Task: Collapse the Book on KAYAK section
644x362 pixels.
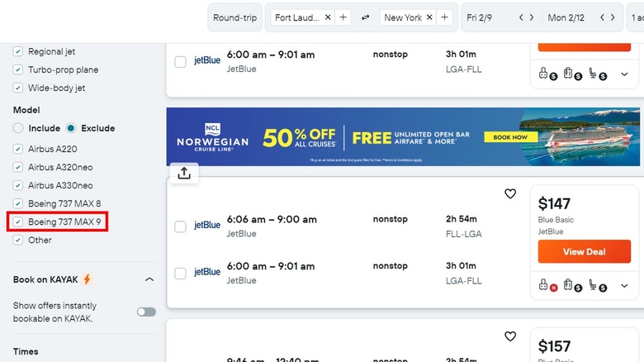Action: pyautogui.click(x=149, y=279)
